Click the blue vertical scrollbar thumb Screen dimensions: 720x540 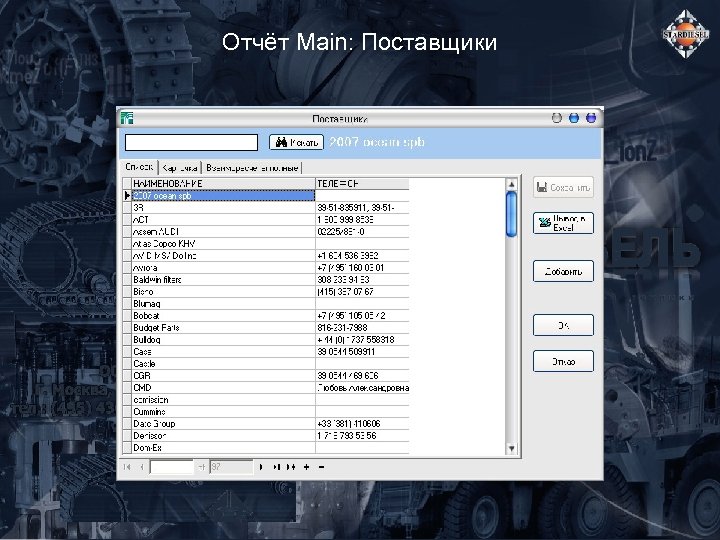511,214
